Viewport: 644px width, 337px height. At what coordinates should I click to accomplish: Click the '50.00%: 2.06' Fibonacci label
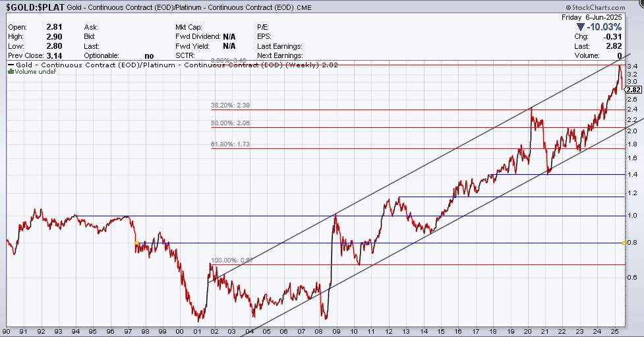231,123
